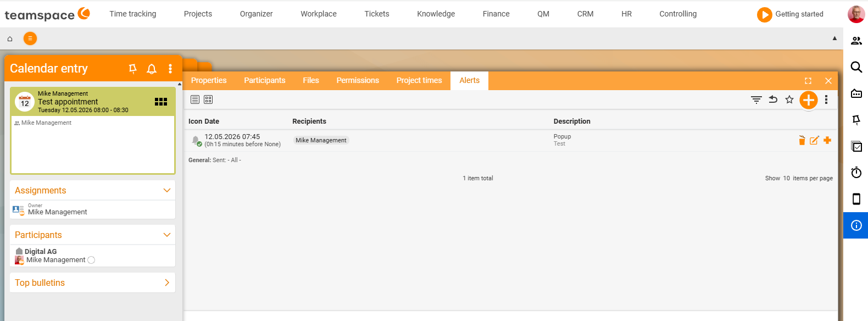Click the orange plus icon in alert row
This screenshot has height=321, width=868.
(x=827, y=140)
